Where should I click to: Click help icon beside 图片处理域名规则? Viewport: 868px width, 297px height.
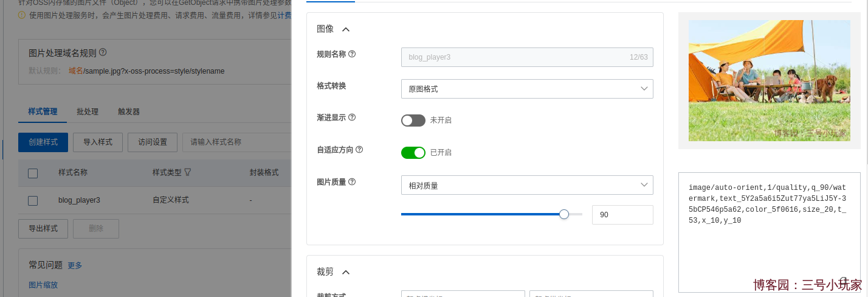tap(103, 52)
